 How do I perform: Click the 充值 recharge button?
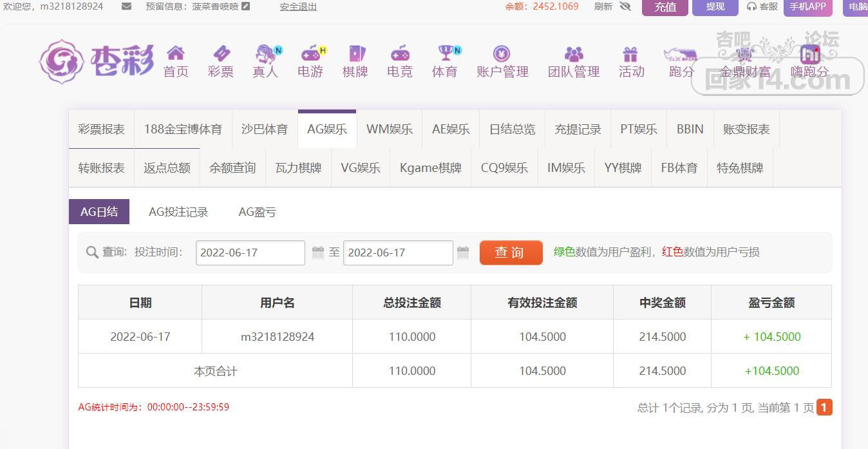pyautogui.click(x=665, y=7)
